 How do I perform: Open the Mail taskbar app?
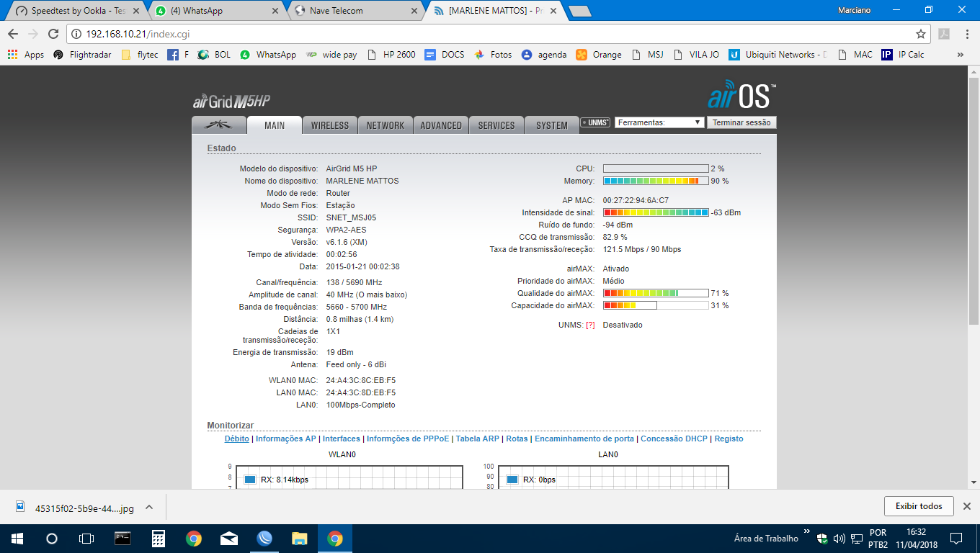point(229,538)
